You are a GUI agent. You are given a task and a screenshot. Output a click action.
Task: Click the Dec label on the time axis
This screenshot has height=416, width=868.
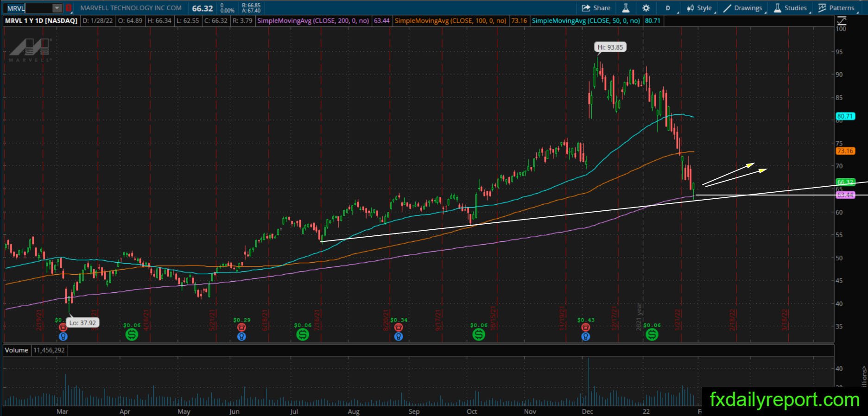[588, 411]
